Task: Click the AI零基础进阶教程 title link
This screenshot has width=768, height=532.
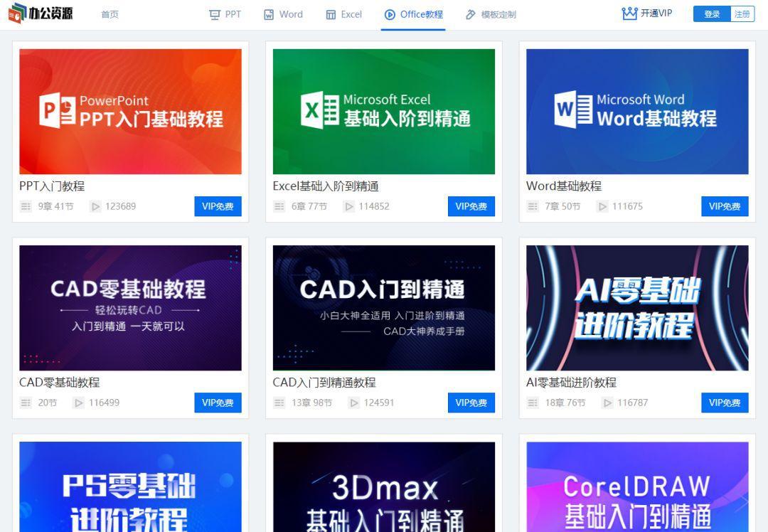Action: click(x=571, y=383)
